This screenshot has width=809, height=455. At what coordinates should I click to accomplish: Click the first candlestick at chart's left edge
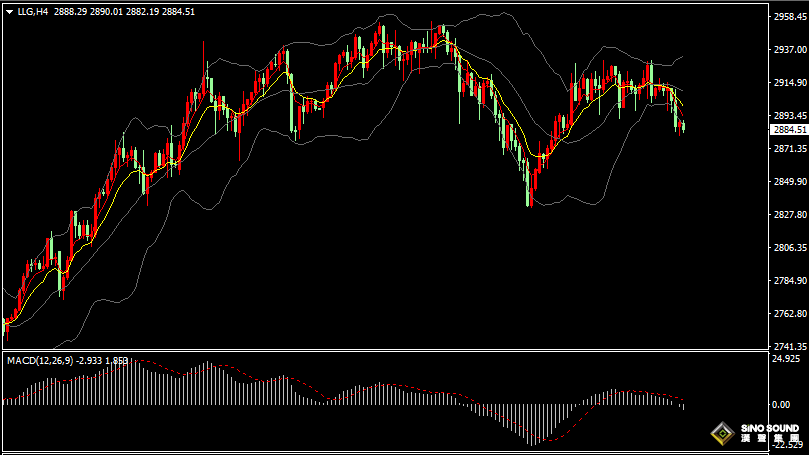(6, 324)
